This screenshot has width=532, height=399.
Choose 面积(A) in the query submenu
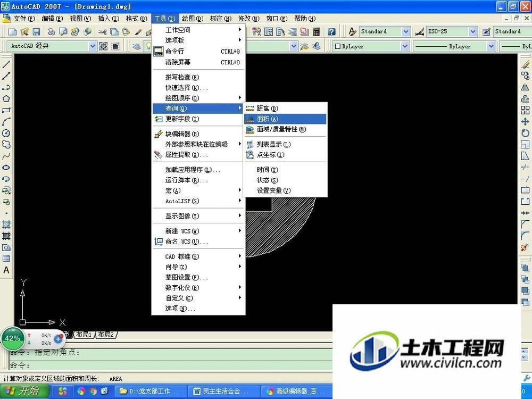click(x=285, y=119)
